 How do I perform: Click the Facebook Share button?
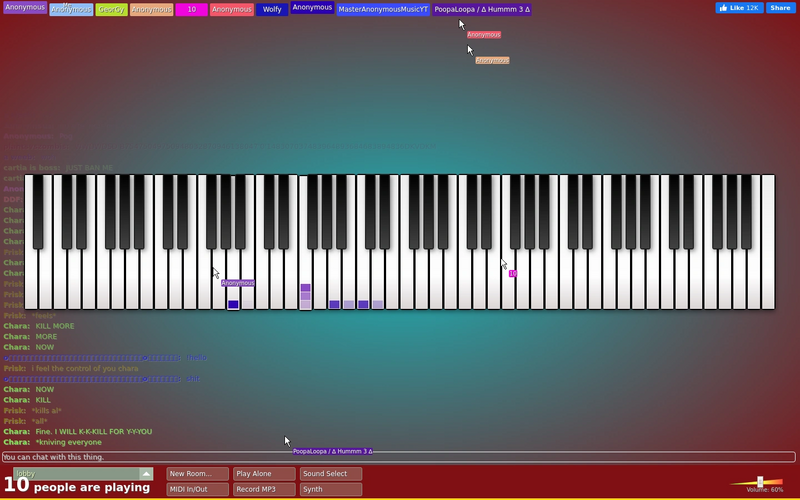click(781, 8)
